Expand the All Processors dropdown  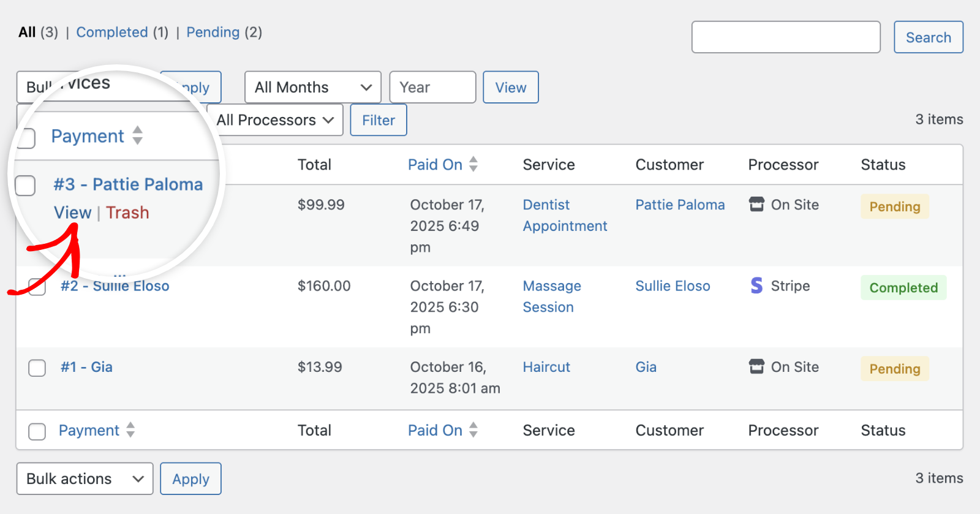coord(275,120)
